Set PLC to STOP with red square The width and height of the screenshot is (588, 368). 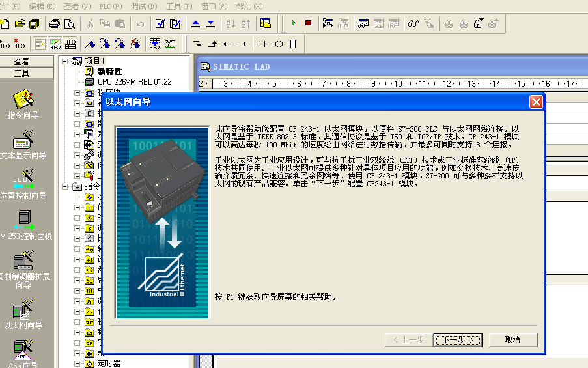point(308,23)
